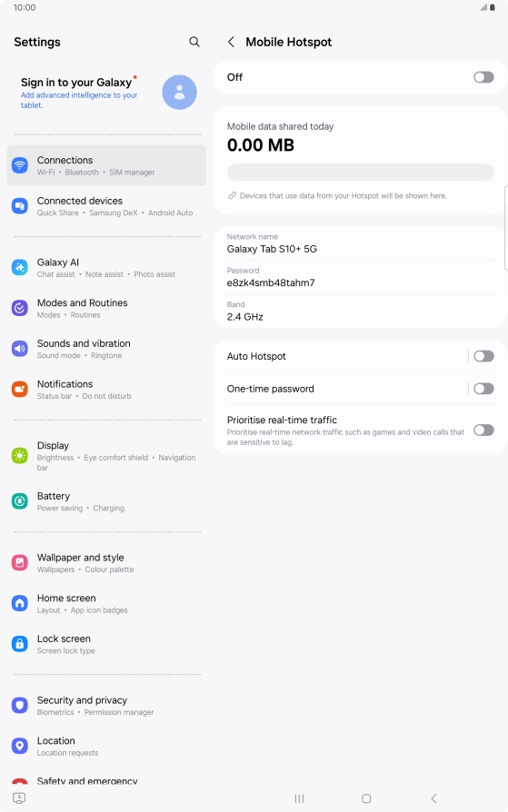Screen dimensions: 508x812
Task: Tap the recent apps navigation button
Action: (x=299, y=798)
